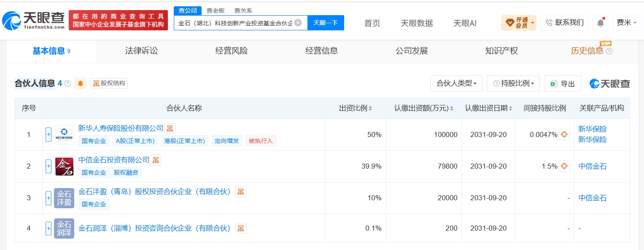The height and width of the screenshot is (250, 644).
Task: Click the 新华保险 NCI company logo
Action: (x=64, y=134)
